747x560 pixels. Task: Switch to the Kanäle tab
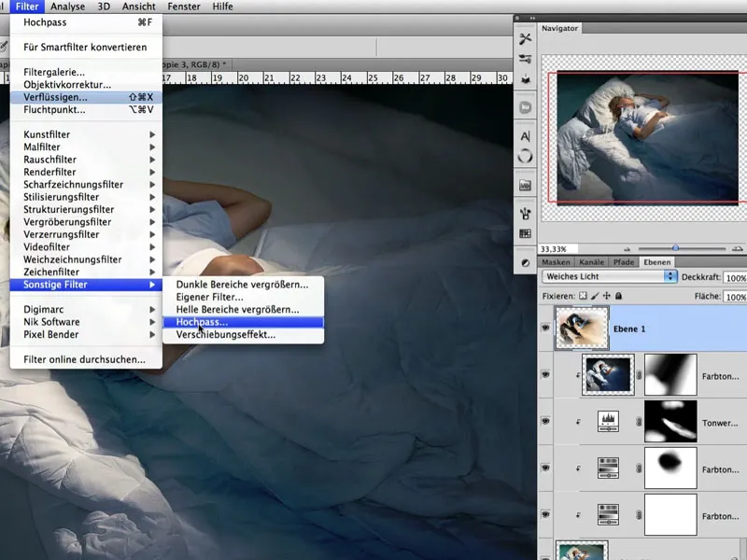[x=589, y=262]
